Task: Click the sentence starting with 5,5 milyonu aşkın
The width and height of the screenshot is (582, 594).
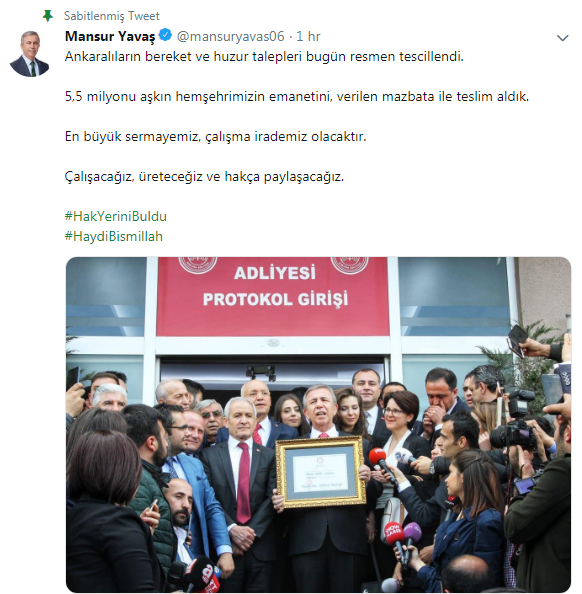Action: click(x=297, y=97)
